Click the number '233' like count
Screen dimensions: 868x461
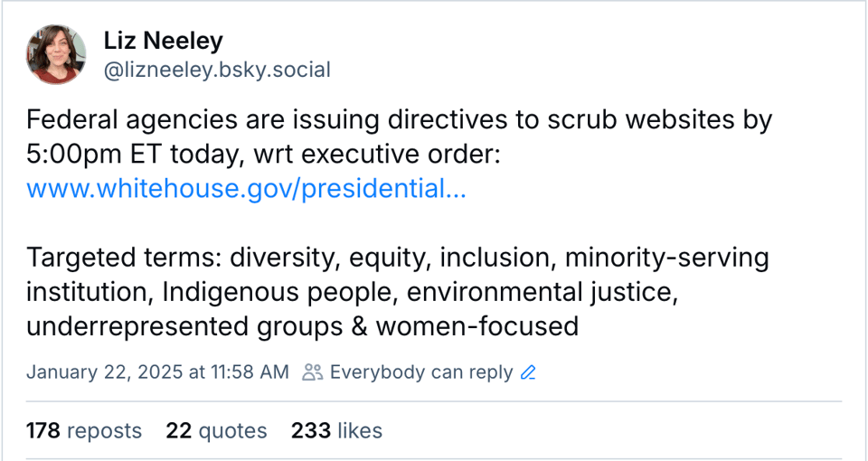310,431
